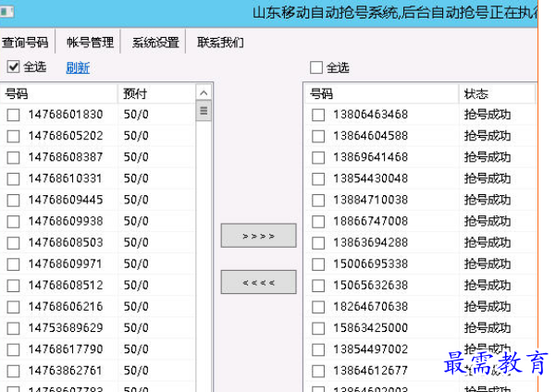Check the box for 14768610331
The height and width of the screenshot is (392, 556).
point(13,178)
